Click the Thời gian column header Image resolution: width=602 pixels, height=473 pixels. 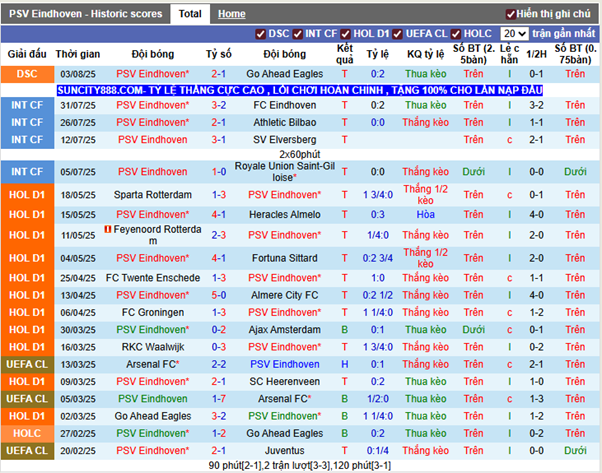click(78, 54)
